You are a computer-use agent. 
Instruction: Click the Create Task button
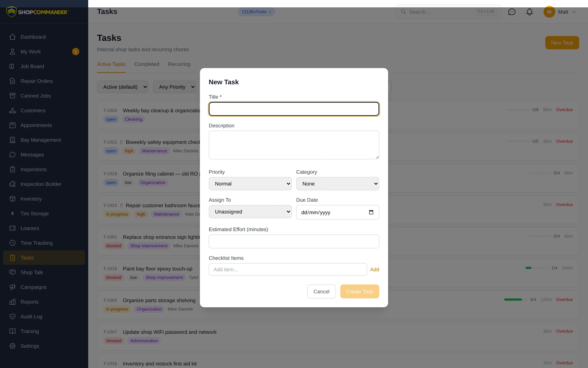[x=360, y=292]
